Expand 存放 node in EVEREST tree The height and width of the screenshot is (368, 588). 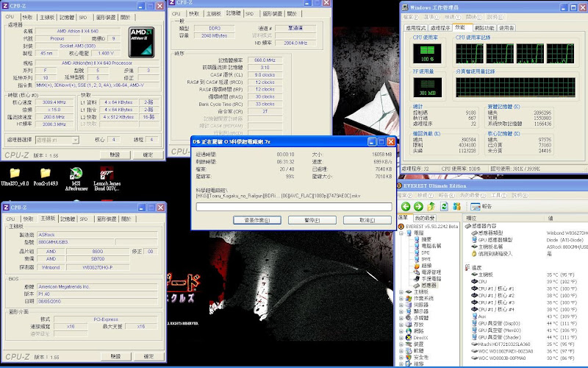[x=401, y=325]
